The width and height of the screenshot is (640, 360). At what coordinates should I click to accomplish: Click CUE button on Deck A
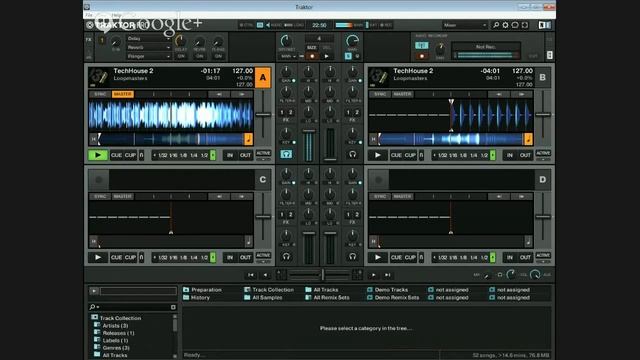[116, 155]
